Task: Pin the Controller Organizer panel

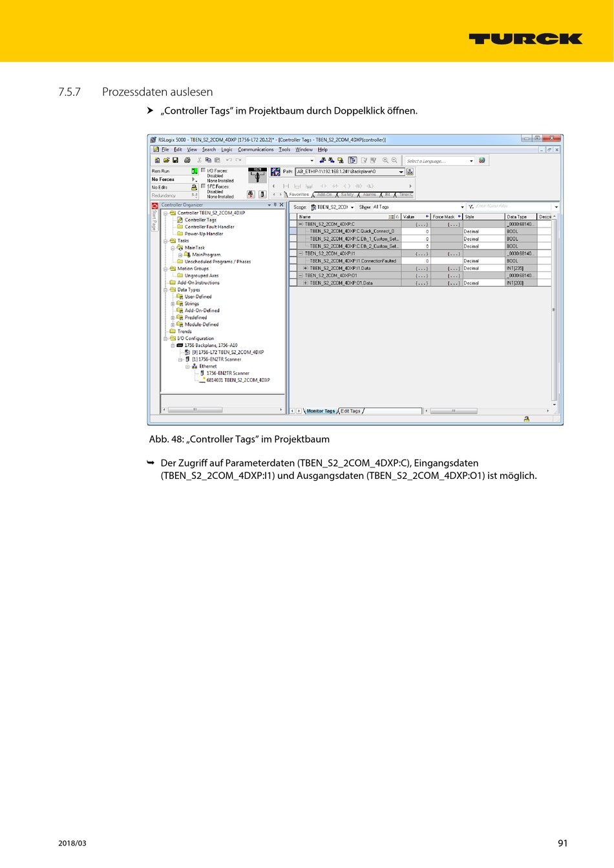Action: tap(275, 205)
